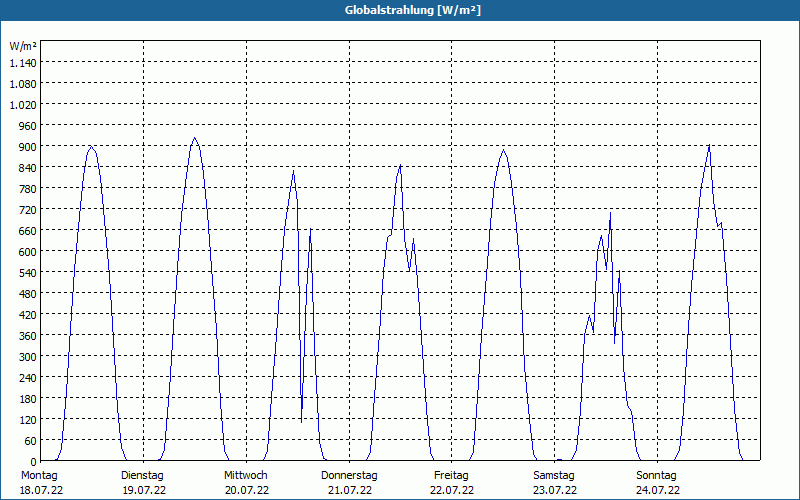Click Monday's radiation curve peak near 900

[x=91, y=147]
